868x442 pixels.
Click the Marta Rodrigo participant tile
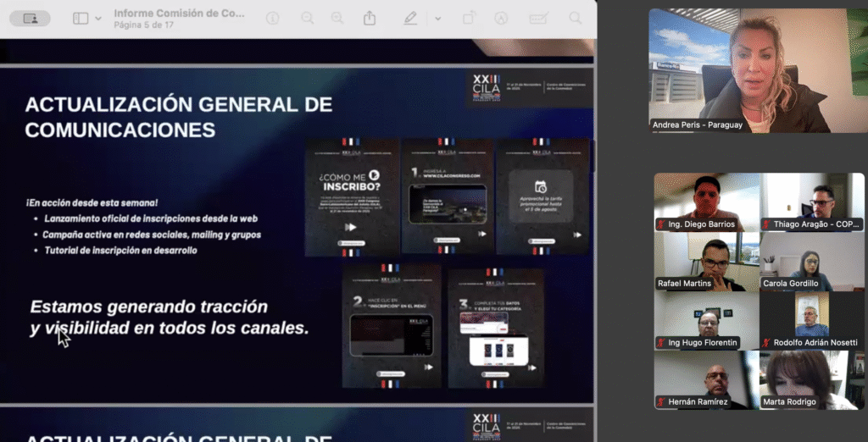(x=811, y=379)
